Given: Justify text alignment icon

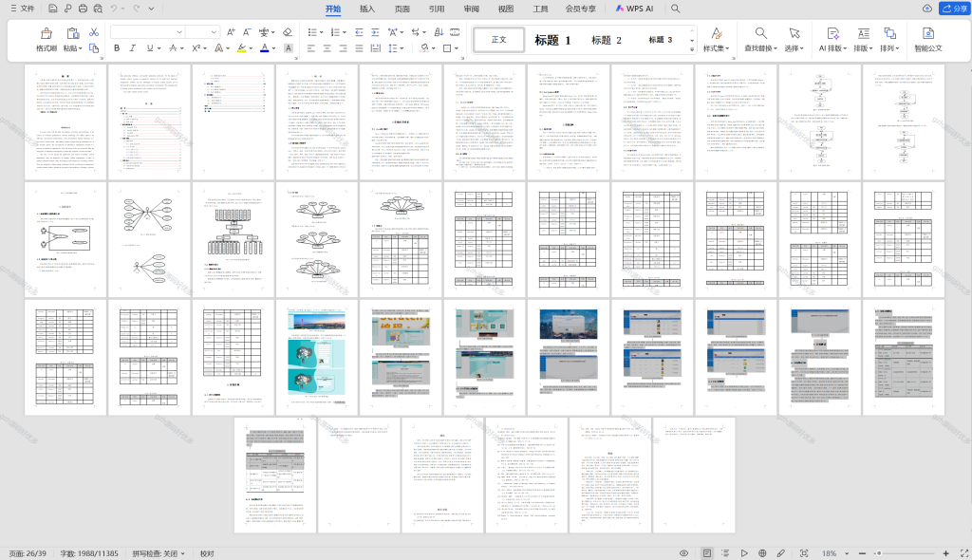Looking at the screenshot, I should click(x=359, y=47).
